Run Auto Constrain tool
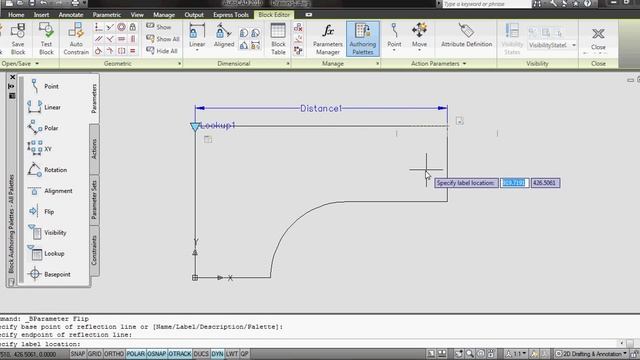Screen dimensions: 640x360 76,39
